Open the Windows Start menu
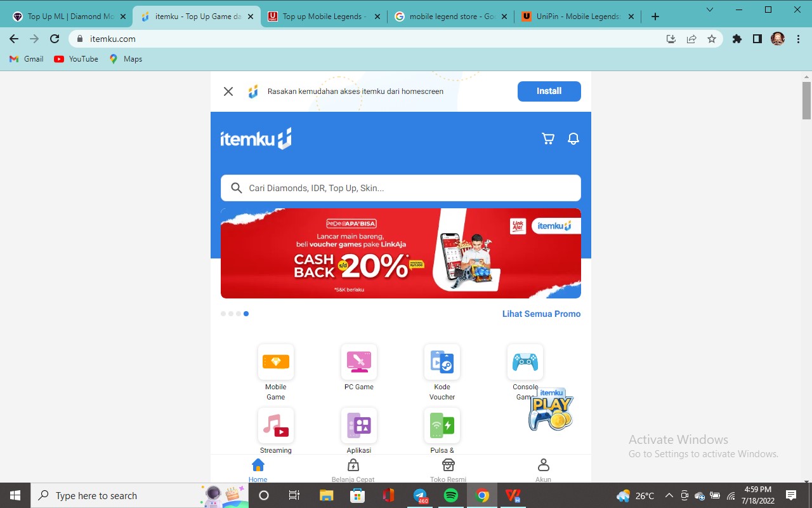The image size is (812, 508). tap(15, 495)
